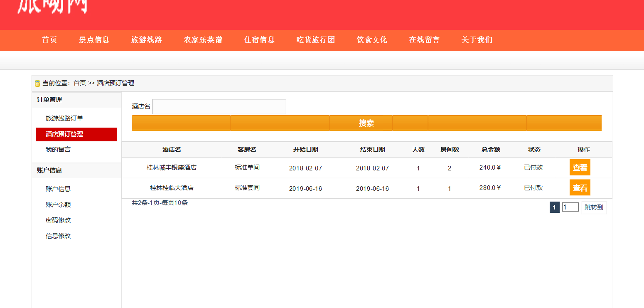The width and height of the screenshot is (644, 308).
Task: Open the 旅游线路 navigation item
Action: point(147,40)
